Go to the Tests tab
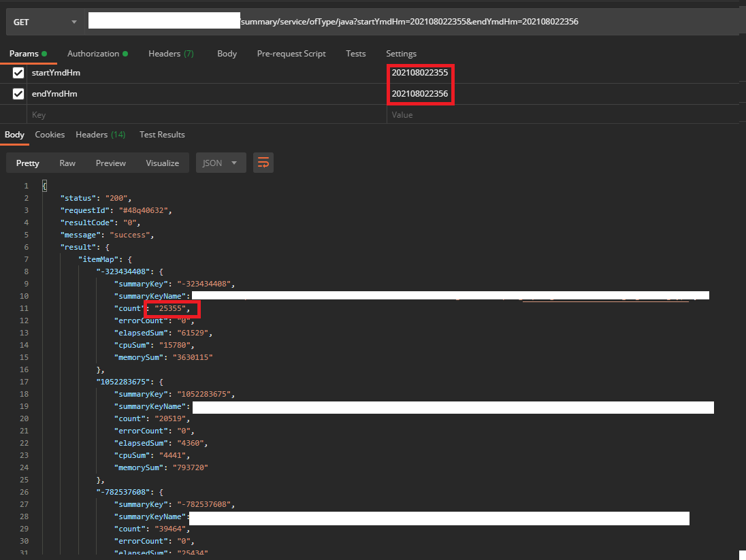The height and width of the screenshot is (560, 746). pos(355,54)
